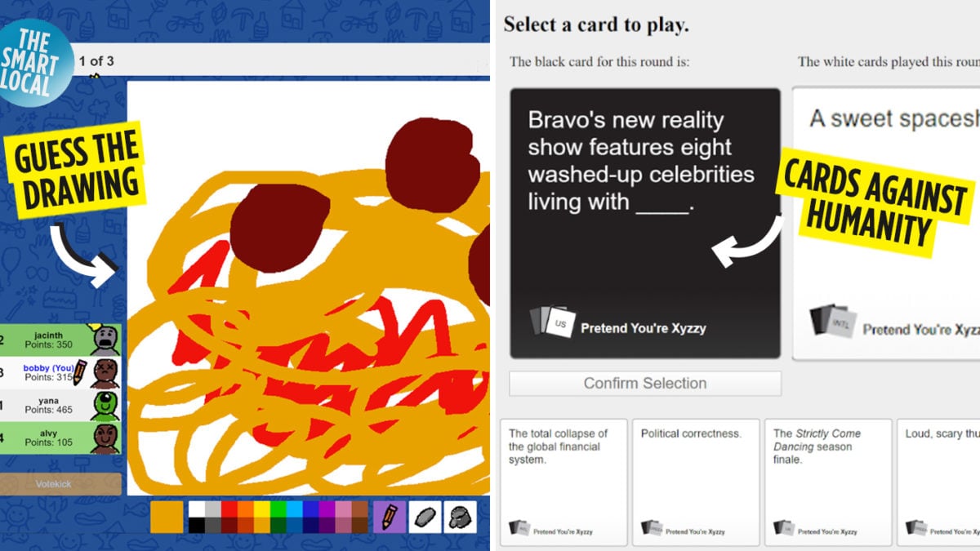Image resolution: width=980 pixels, height=551 pixels.
Task: Pick the bright red color swatch
Action: click(229, 509)
